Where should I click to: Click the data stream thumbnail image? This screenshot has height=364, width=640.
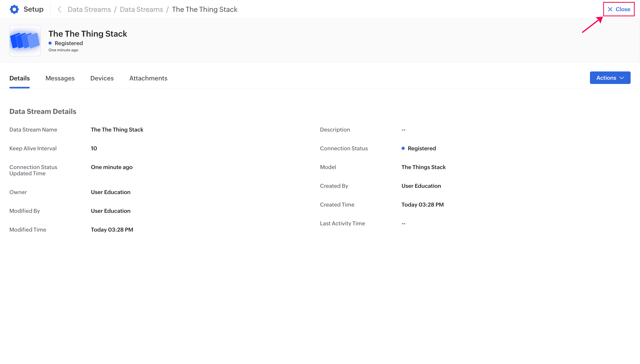(x=25, y=40)
